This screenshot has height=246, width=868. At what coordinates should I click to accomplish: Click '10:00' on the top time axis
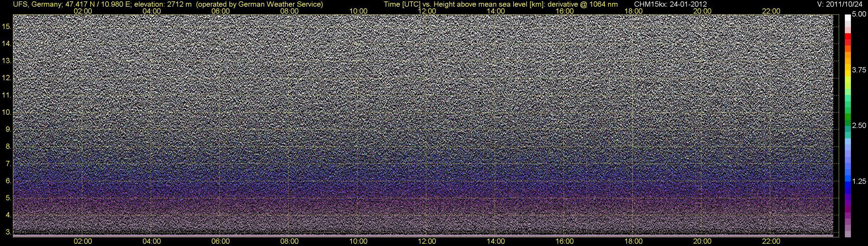click(x=358, y=11)
